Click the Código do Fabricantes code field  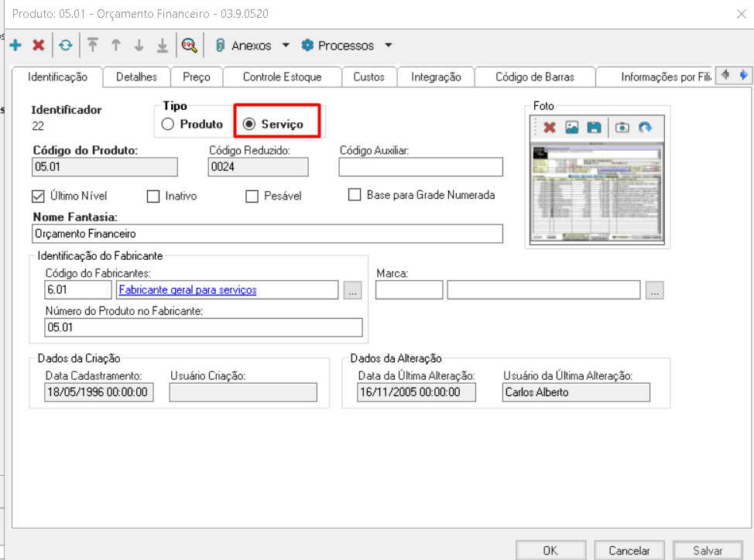pos(78,289)
